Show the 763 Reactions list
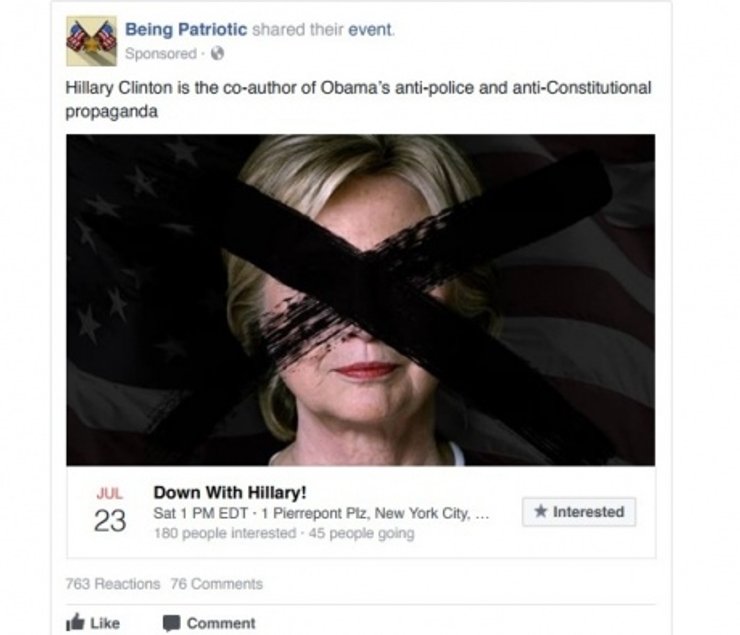This screenshot has height=635, width=740. pos(113,584)
